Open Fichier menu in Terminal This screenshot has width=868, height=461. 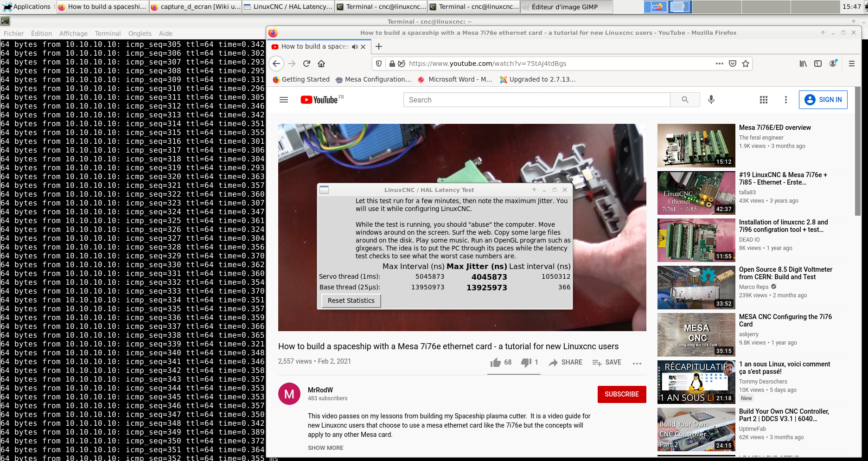click(x=13, y=33)
